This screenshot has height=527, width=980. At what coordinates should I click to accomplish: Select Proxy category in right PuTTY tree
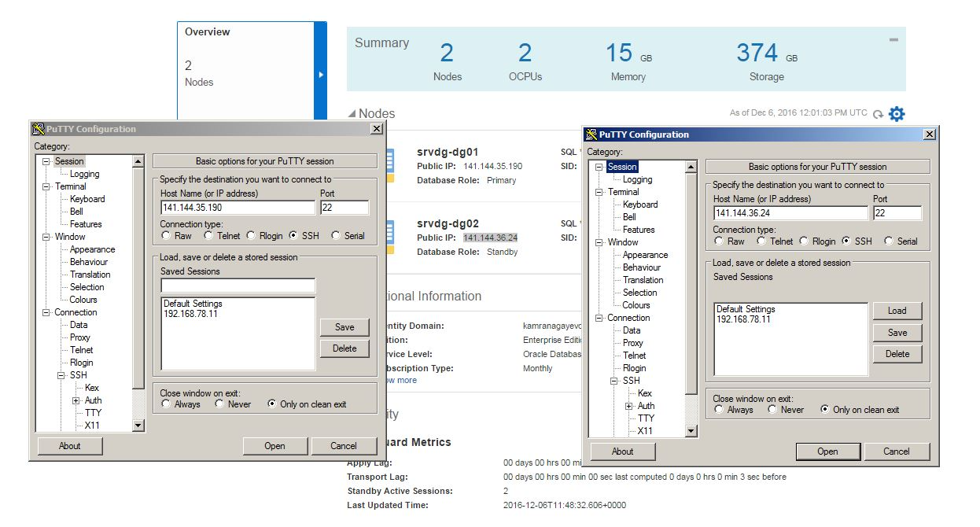[633, 343]
